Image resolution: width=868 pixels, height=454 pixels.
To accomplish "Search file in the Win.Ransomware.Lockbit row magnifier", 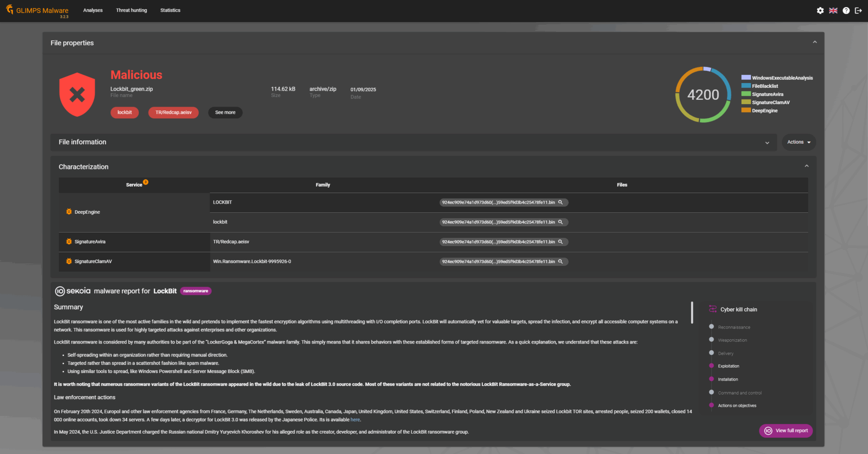I will tap(560, 261).
